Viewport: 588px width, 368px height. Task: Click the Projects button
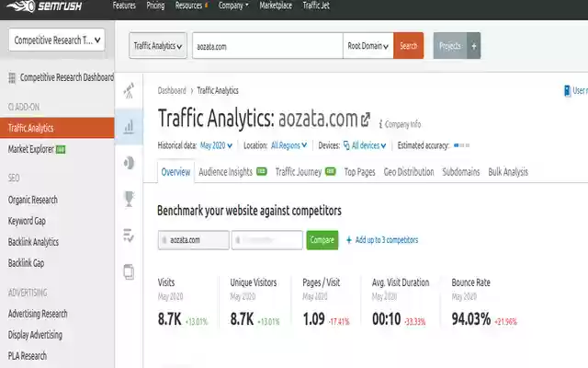pyautogui.click(x=450, y=46)
